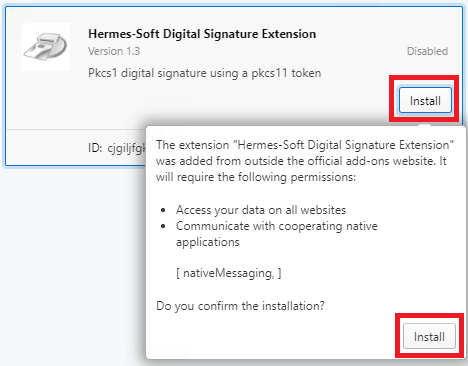Click the divider line above the ID row
The width and height of the screenshot is (468, 366).
pyautogui.click(x=76, y=129)
